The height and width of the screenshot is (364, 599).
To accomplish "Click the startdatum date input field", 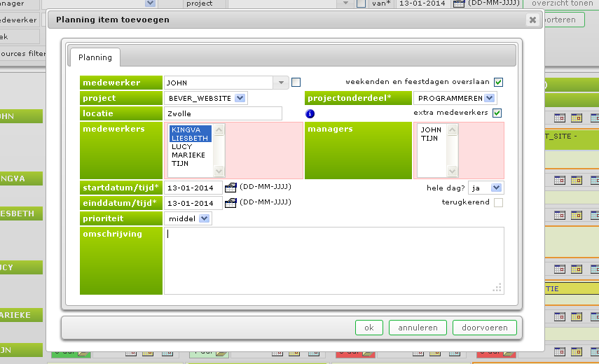I will tap(193, 188).
